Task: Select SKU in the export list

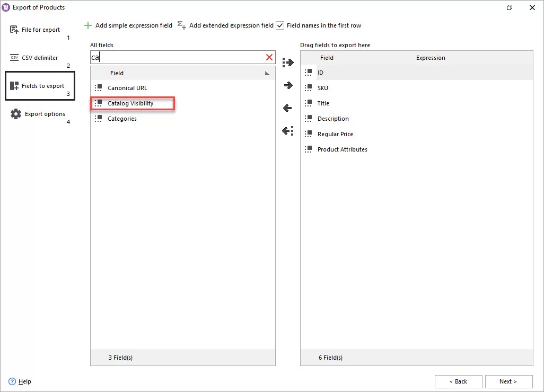Action: [322, 88]
